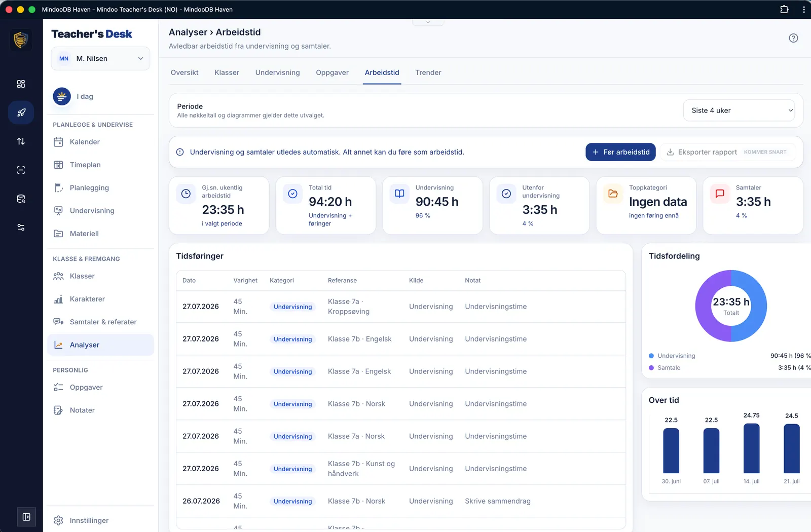Click the blue Undervisning legend color dot
The image size is (811, 532).
tap(651, 356)
